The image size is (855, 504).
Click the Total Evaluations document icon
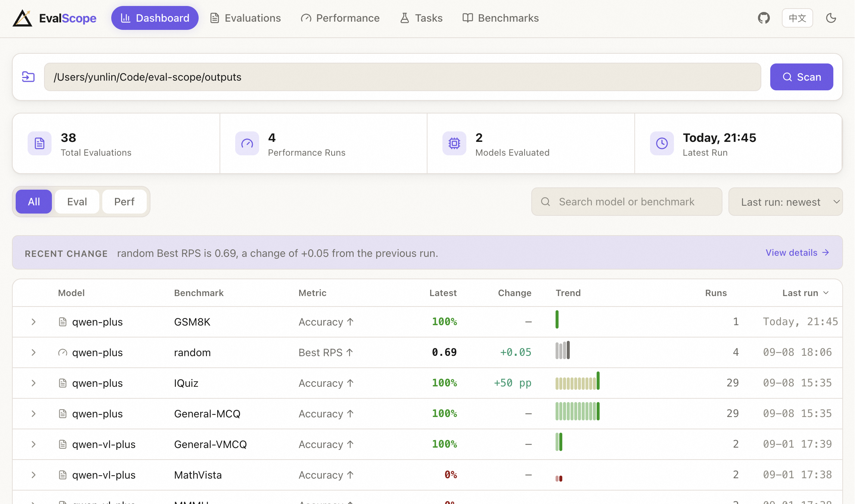40,143
